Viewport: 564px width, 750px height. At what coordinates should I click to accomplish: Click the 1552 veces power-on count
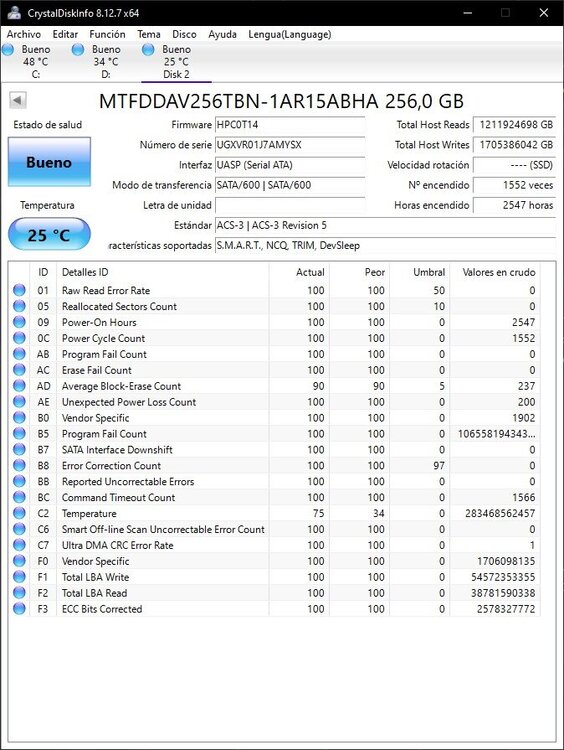pyautogui.click(x=514, y=185)
